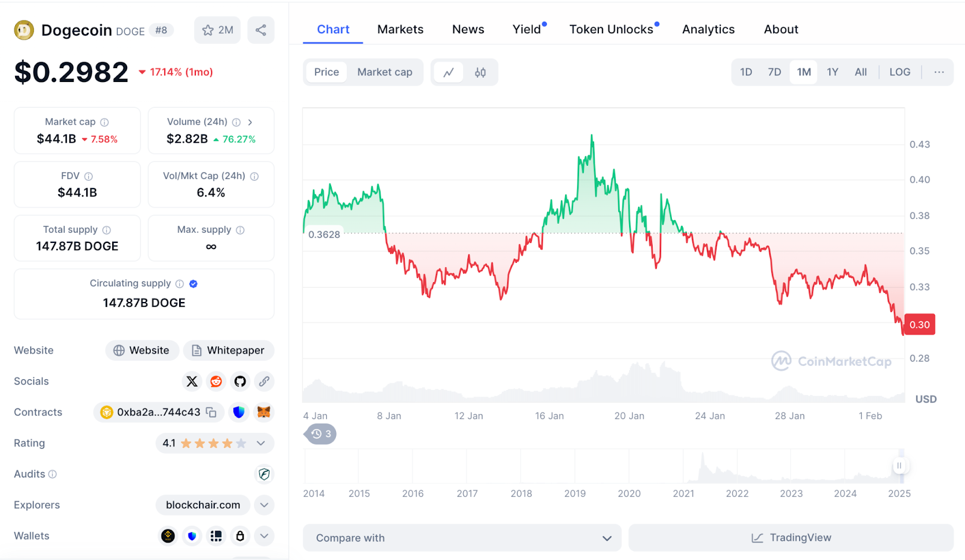This screenshot has height=560, width=965.
Task: Switch to the Chart tab
Action: [333, 29]
